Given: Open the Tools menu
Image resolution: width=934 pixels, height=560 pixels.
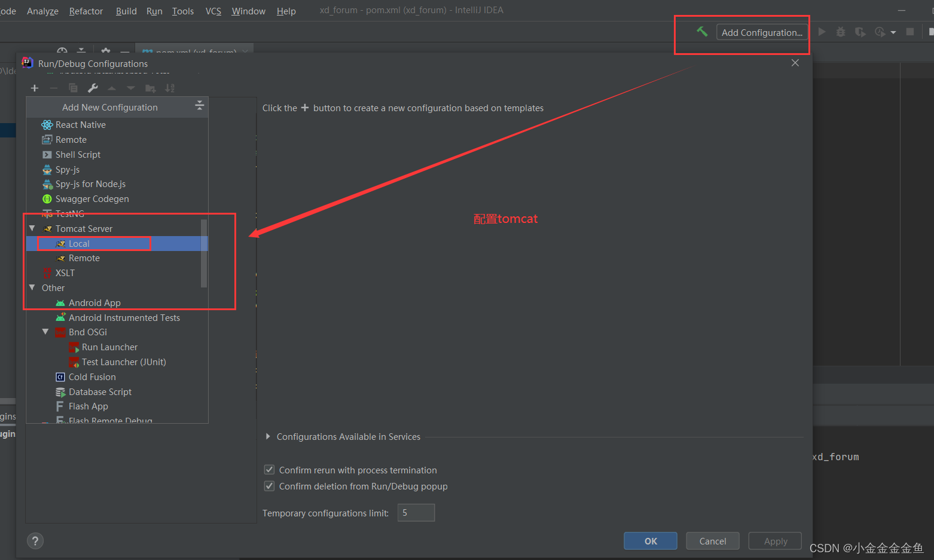Looking at the screenshot, I should (x=183, y=11).
